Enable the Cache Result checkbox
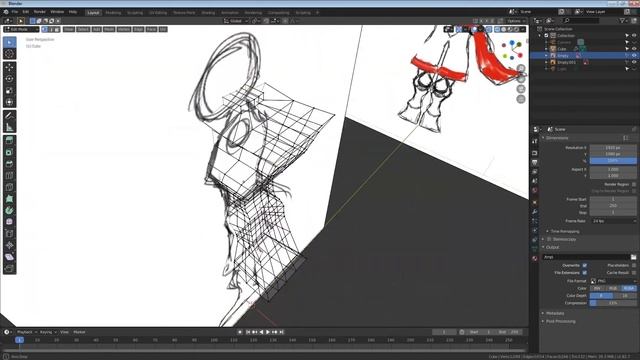The width and height of the screenshot is (640, 360). pyautogui.click(x=634, y=273)
